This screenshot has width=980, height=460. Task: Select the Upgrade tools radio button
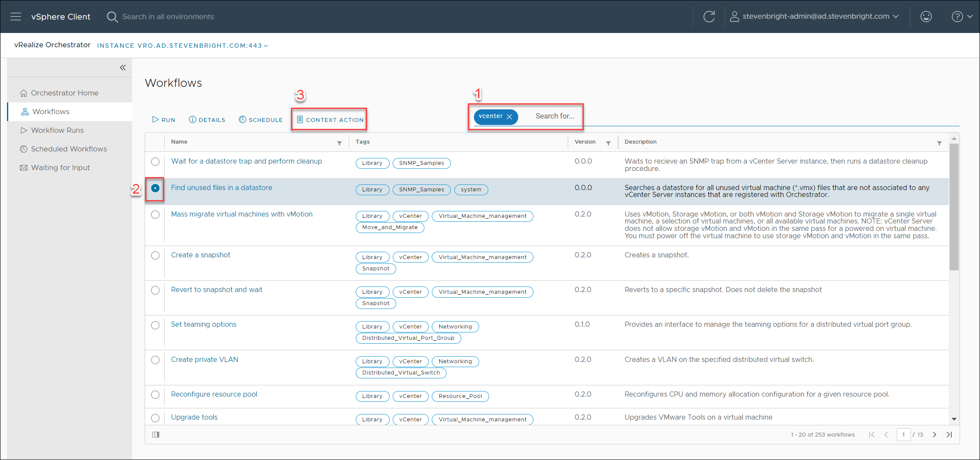coord(155,418)
